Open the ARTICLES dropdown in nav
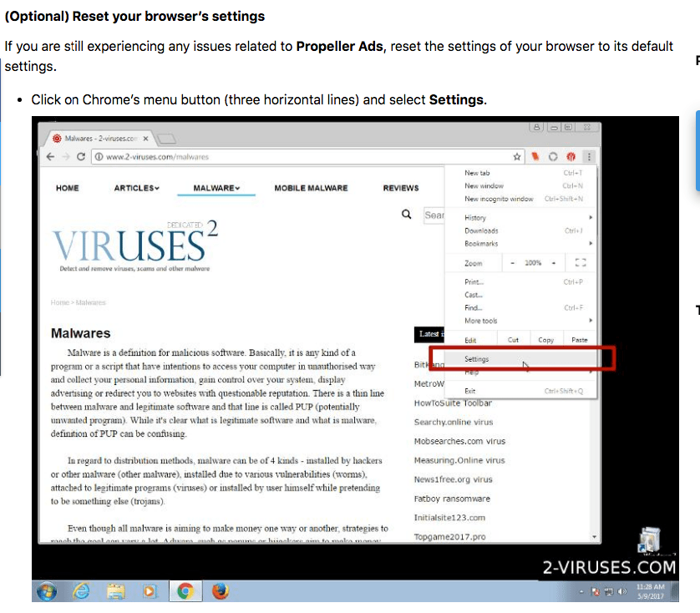The width and height of the screenshot is (700, 613). (137, 188)
